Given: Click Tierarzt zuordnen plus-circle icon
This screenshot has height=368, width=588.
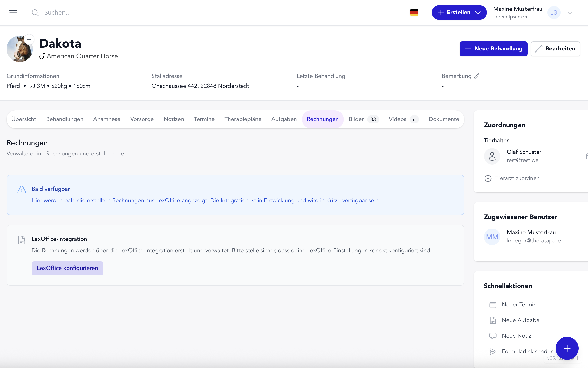Looking at the screenshot, I should coord(488,178).
